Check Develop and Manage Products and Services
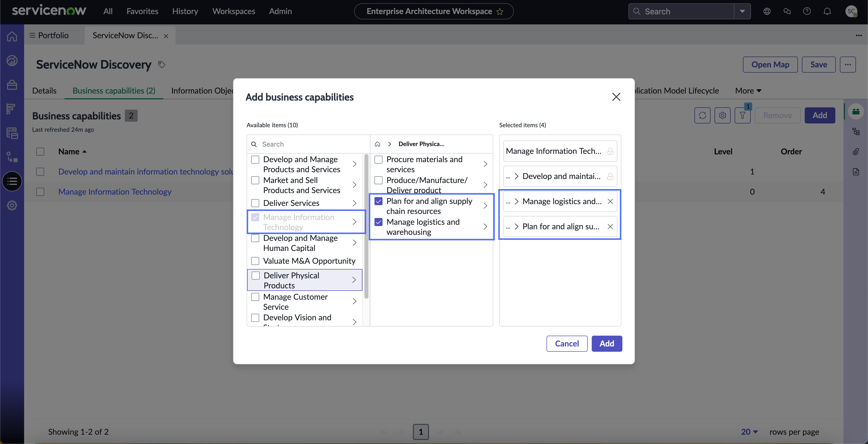Image resolution: width=868 pixels, height=444 pixels. pos(255,159)
